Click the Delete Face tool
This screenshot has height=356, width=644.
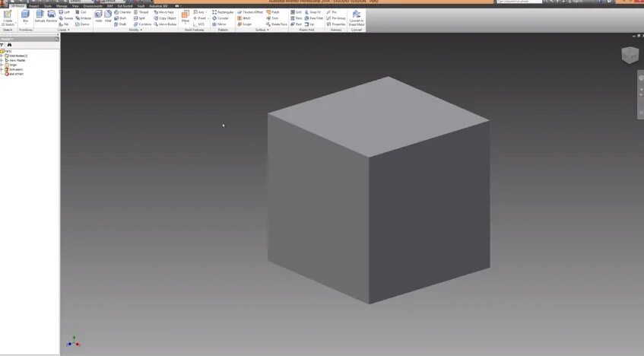click(277, 24)
